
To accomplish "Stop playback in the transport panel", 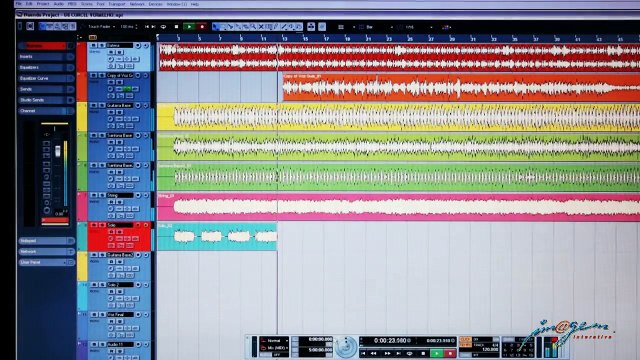I will (423, 353).
